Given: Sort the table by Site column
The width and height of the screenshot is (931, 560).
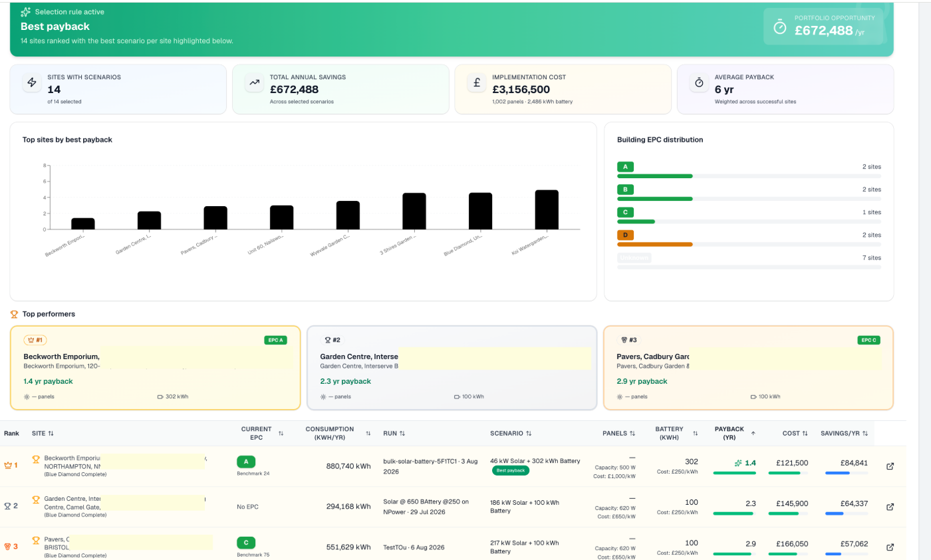Looking at the screenshot, I should pyautogui.click(x=43, y=434).
